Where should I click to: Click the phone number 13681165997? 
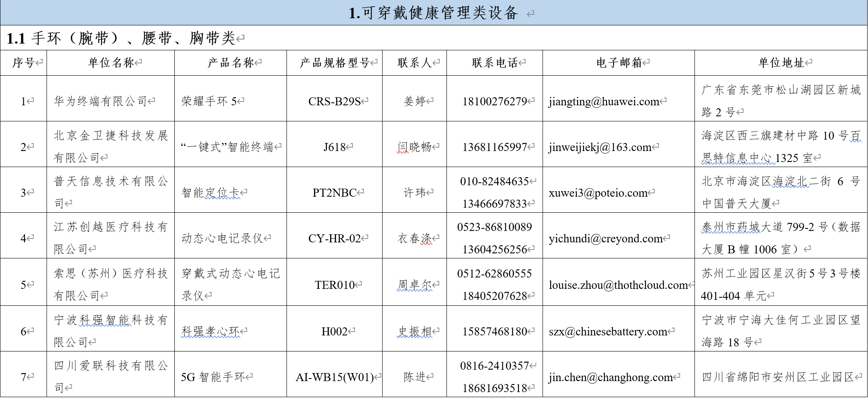tap(495, 147)
